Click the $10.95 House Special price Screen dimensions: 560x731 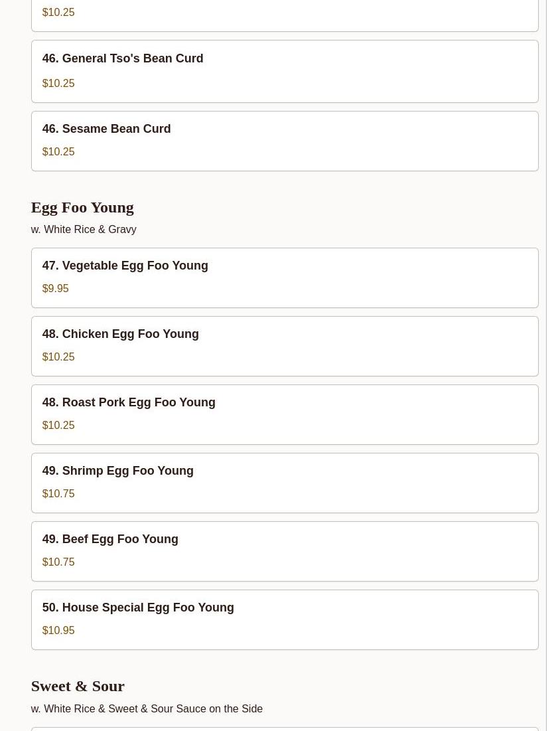click(x=58, y=630)
